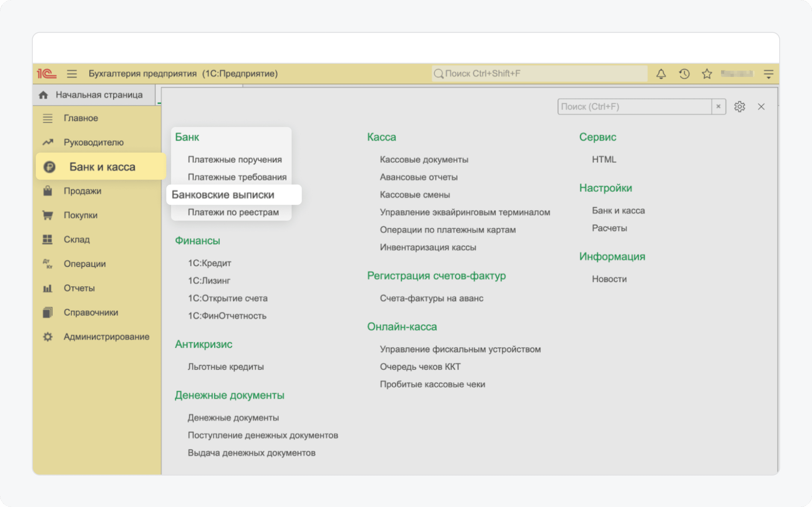This screenshot has width=812, height=507.
Task: Clear the panel search field
Action: click(718, 107)
